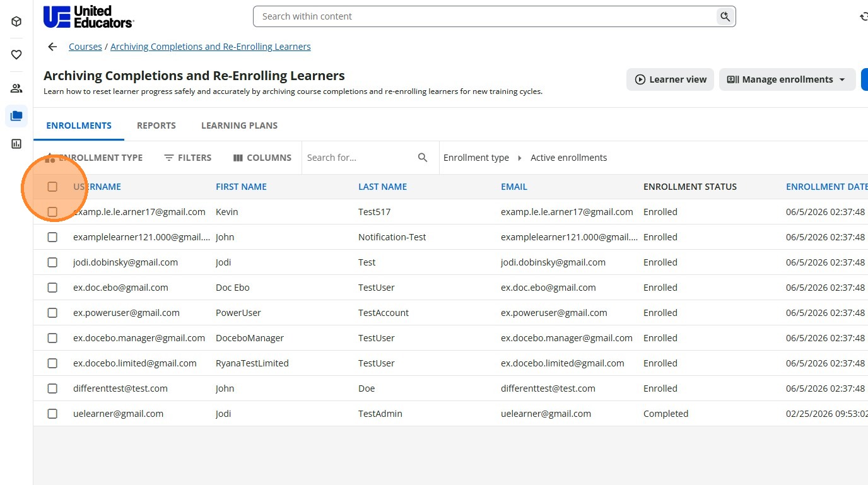This screenshot has height=485, width=868.
Task: Click first name PowerUser
Action: 238,313
